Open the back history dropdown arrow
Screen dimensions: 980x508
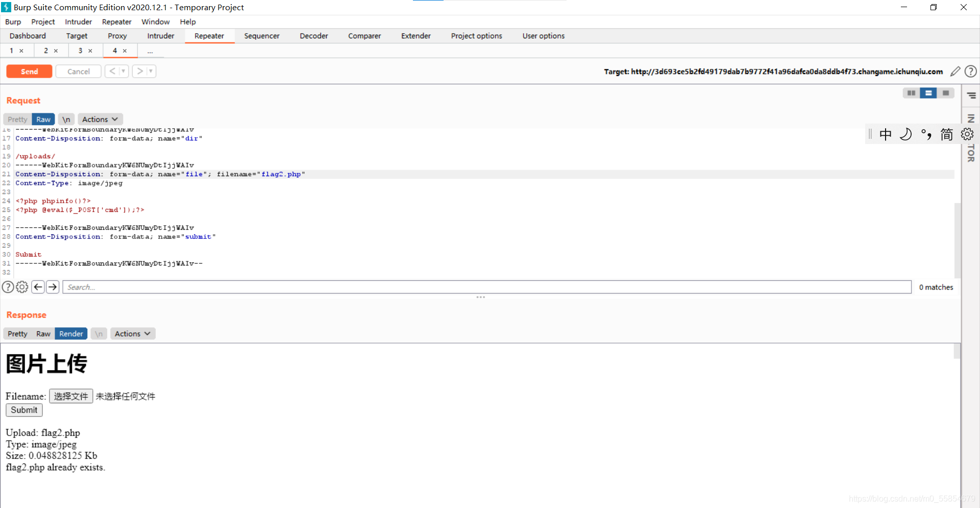[124, 71]
